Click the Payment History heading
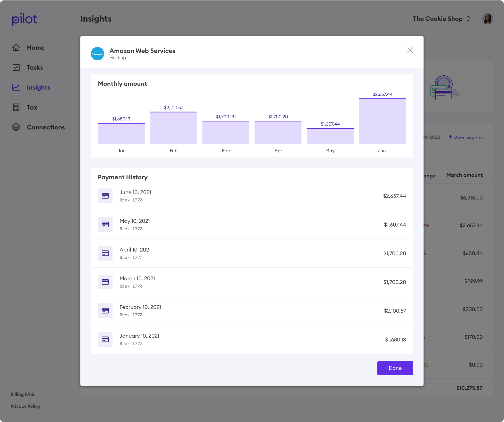 point(123,177)
